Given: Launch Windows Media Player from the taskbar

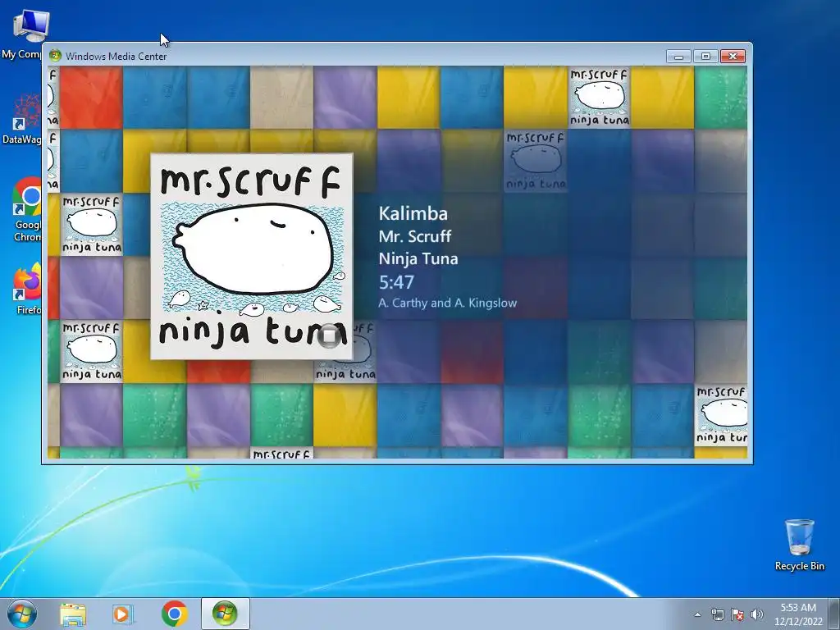Looking at the screenshot, I should (x=123, y=614).
